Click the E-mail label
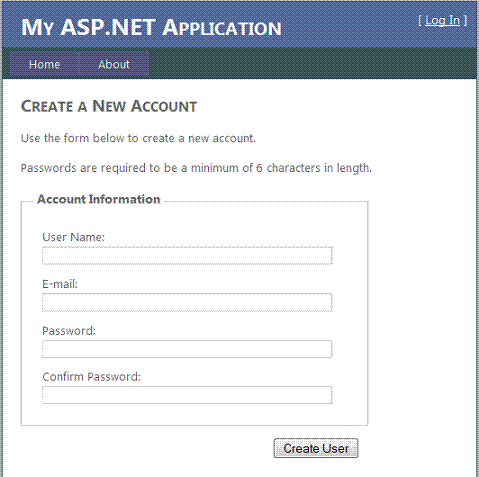This screenshot has width=479, height=477. [x=60, y=284]
